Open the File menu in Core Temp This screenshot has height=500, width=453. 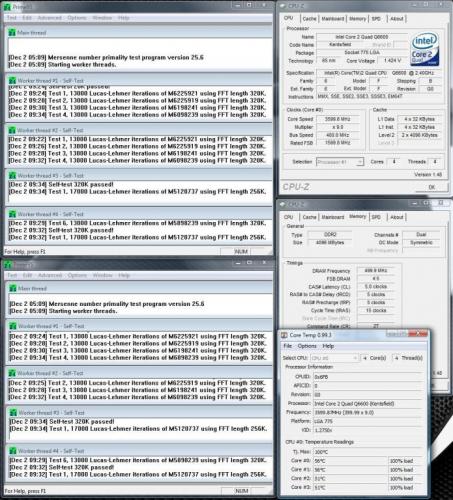[288, 346]
